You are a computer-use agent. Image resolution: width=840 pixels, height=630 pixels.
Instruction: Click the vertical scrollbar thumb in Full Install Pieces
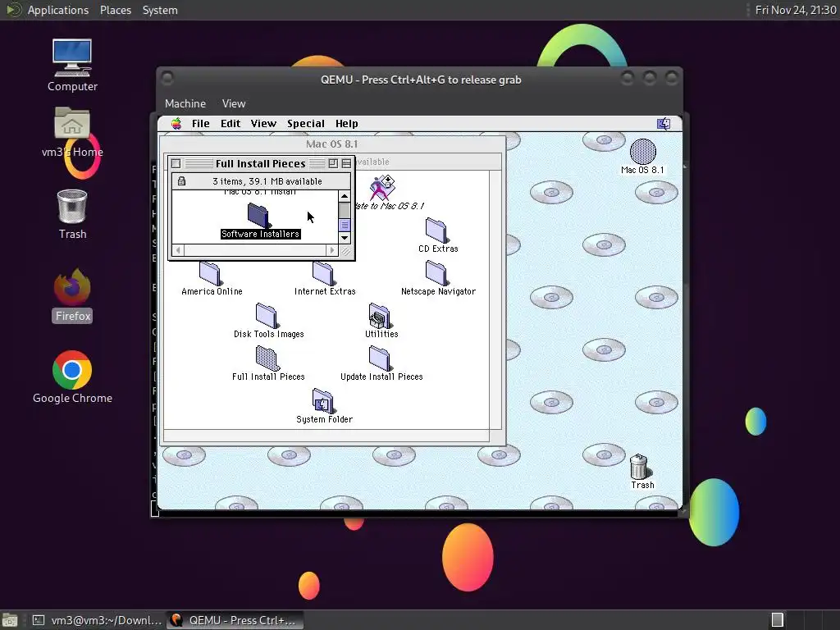pos(345,225)
